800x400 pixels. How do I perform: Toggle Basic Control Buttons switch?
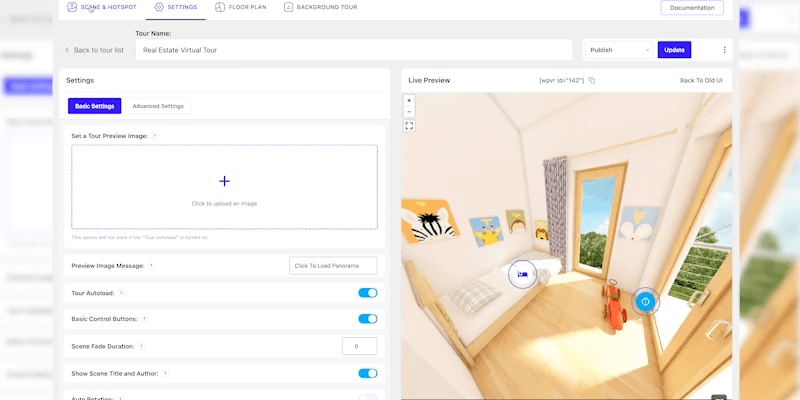pyautogui.click(x=367, y=319)
